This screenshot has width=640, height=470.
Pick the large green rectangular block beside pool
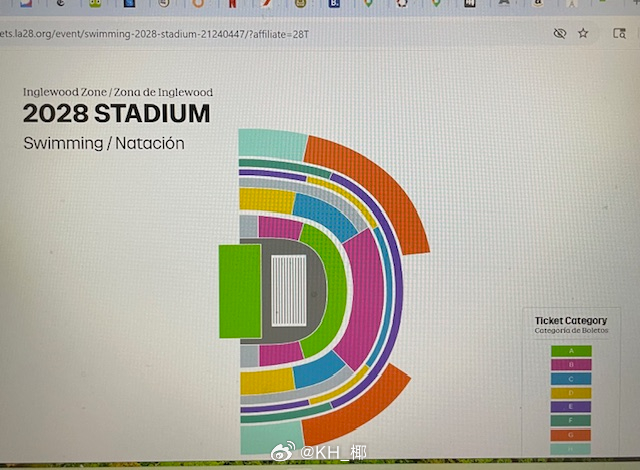240,291
